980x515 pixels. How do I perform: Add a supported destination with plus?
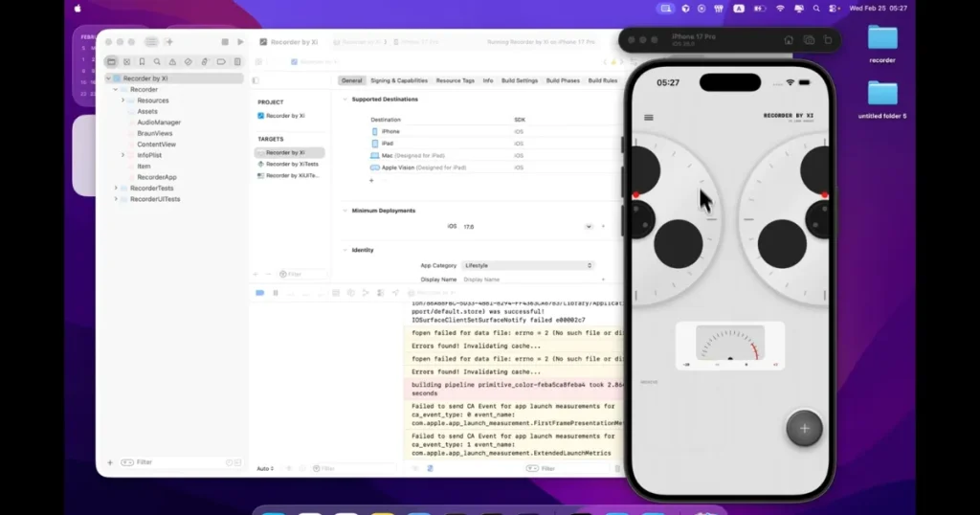pos(371,181)
